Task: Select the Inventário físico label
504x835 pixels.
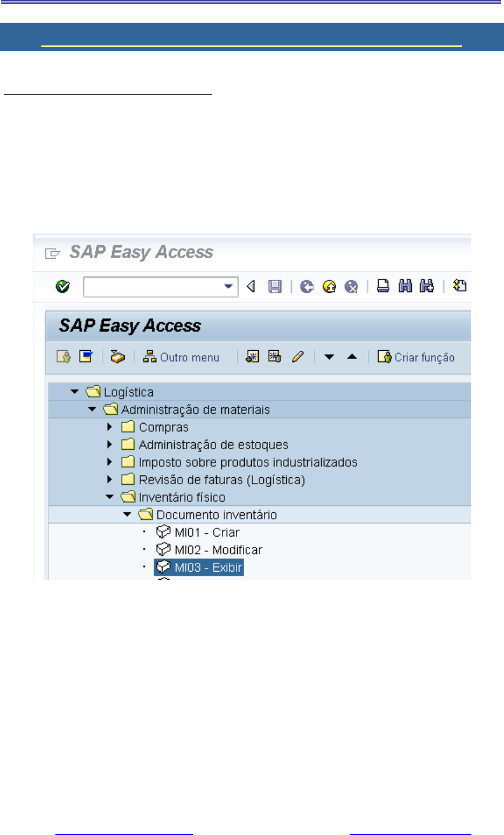Action: click(x=182, y=497)
